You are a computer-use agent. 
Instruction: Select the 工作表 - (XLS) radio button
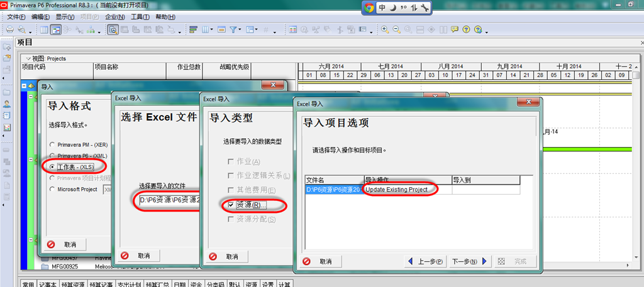coord(52,167)
